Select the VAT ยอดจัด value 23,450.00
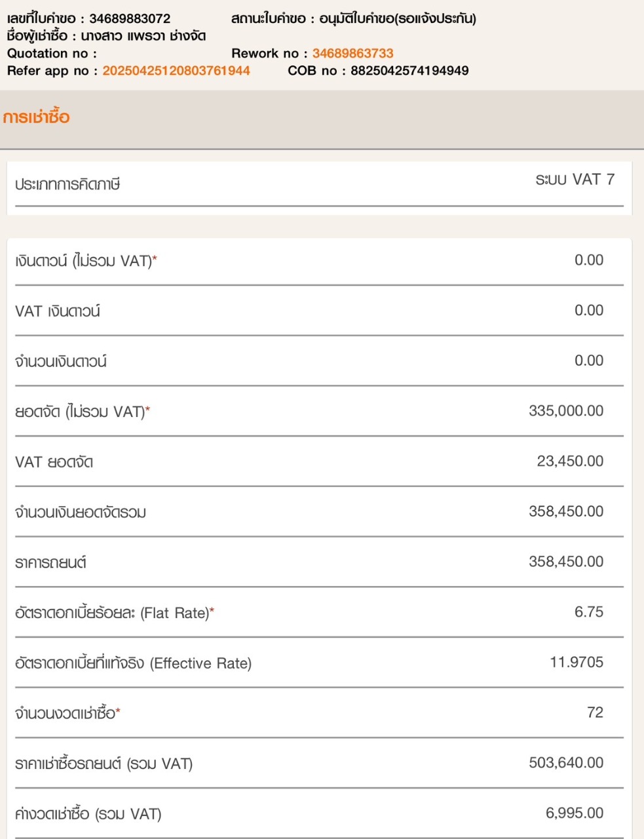The image size is (644, 839). pyautogui.click(x=570, y=461)
